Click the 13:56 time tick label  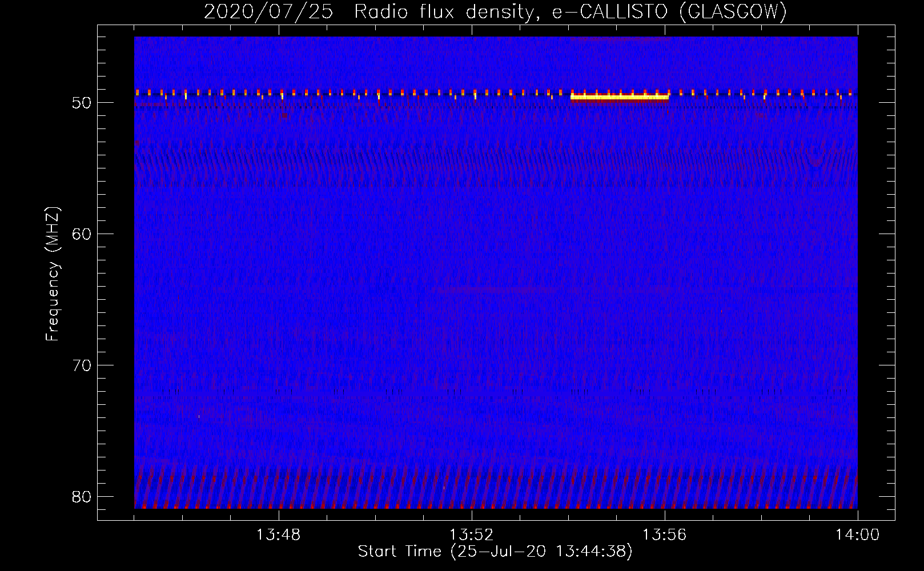click(664, 535)
